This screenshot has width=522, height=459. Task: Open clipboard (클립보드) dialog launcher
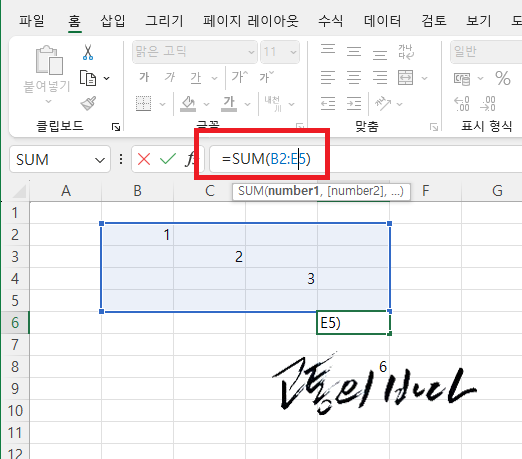pos(116,127)
